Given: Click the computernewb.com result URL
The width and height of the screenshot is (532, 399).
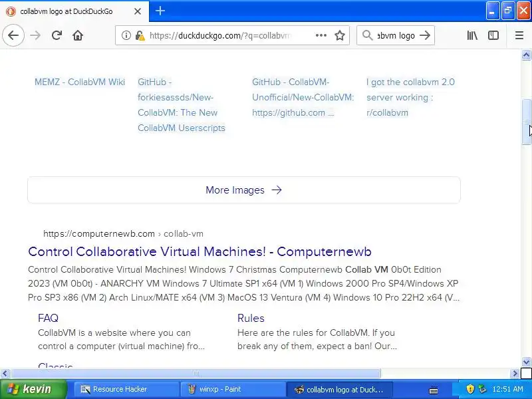Looking at the screenshot, I should [x=123, y=234].
